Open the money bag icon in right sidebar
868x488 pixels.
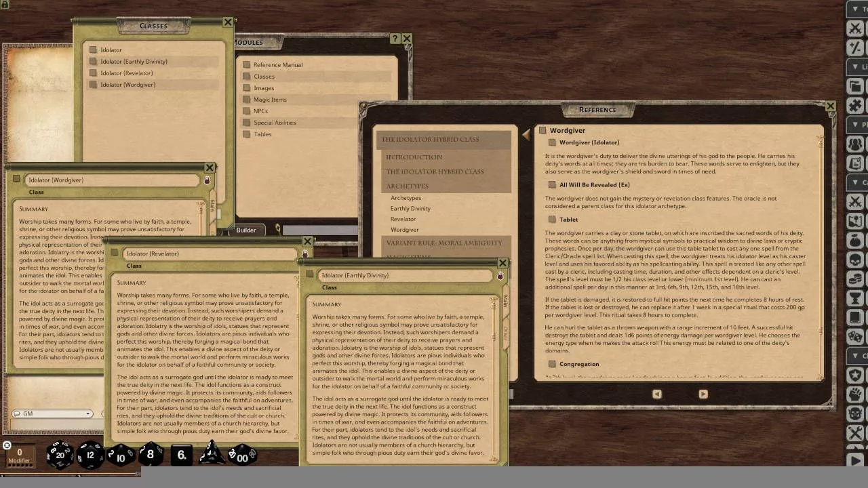tap(855, 240)
